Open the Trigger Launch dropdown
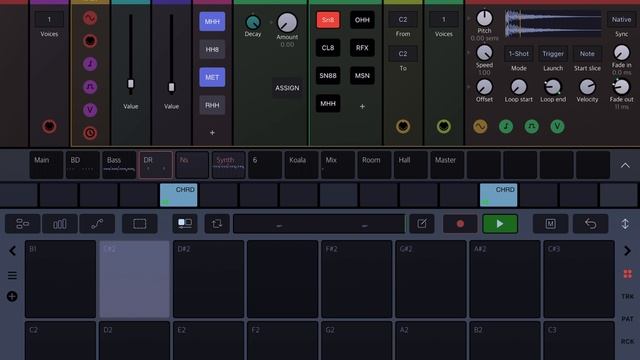Image resolution: width=640 pixels, height=360 pixels. [553, 54]
